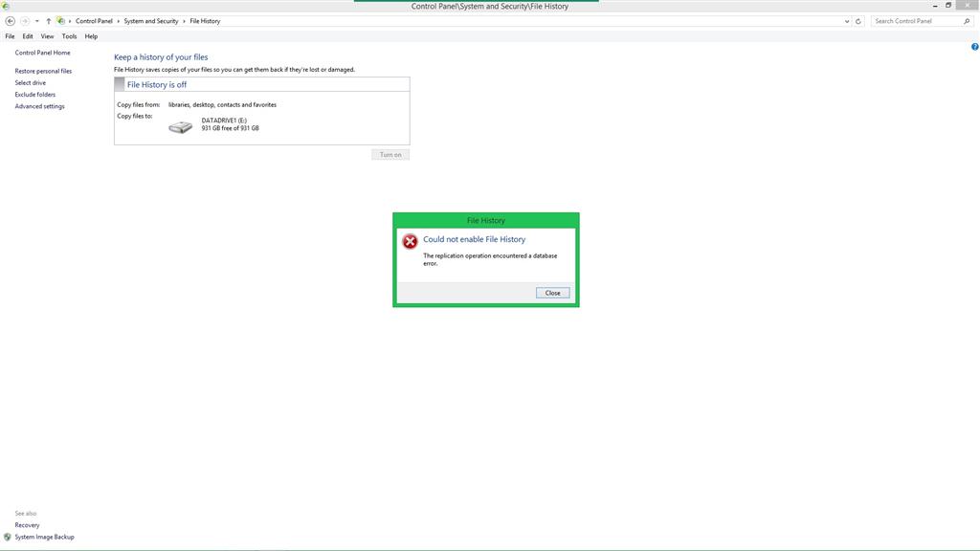980x551 pixels.
Task: Open the Help menu
Action: 91,36
